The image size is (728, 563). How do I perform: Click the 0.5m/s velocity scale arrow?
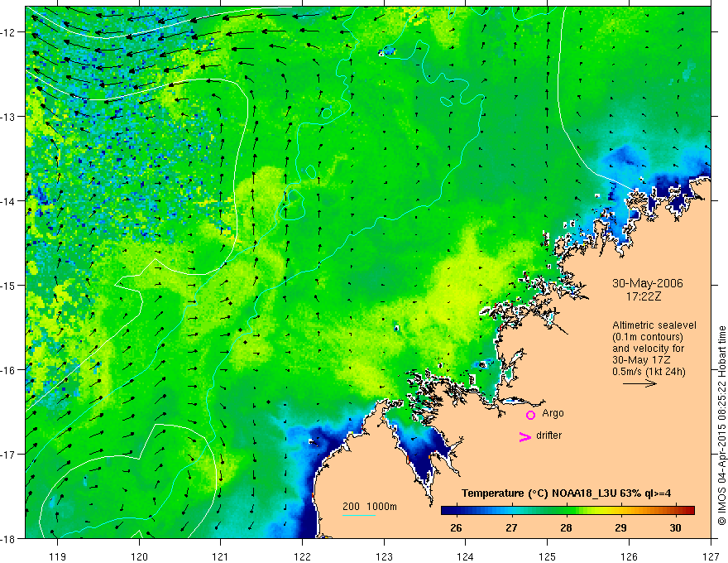tap(639, 383)
